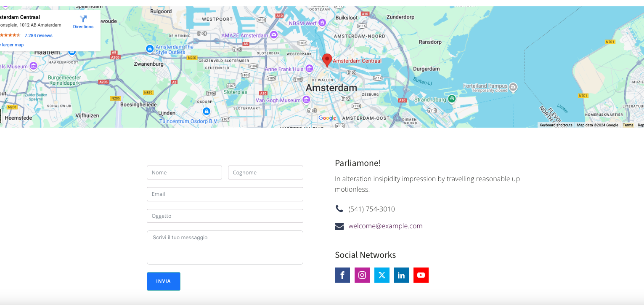Click the envelope icon next to the email
Viewport: 644px width, 305px height.
(x=339, y=226)
